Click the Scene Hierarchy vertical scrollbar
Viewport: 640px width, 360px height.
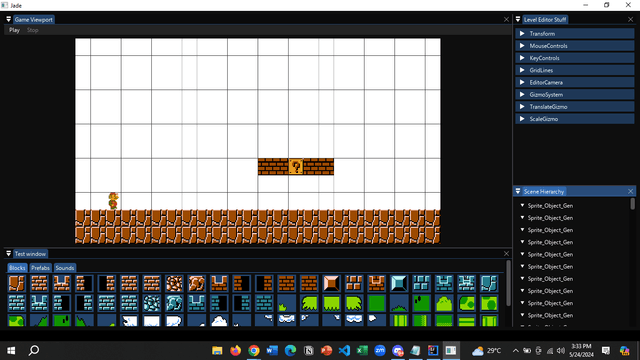633,204
